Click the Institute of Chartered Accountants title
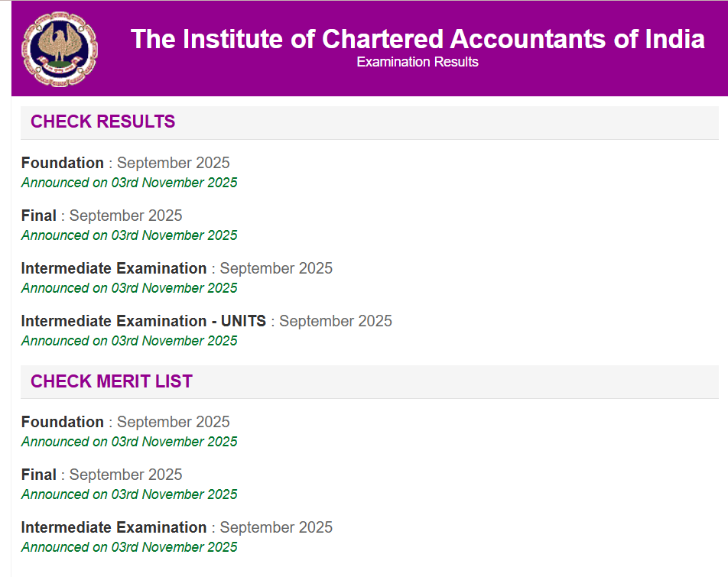 [418, 39]
